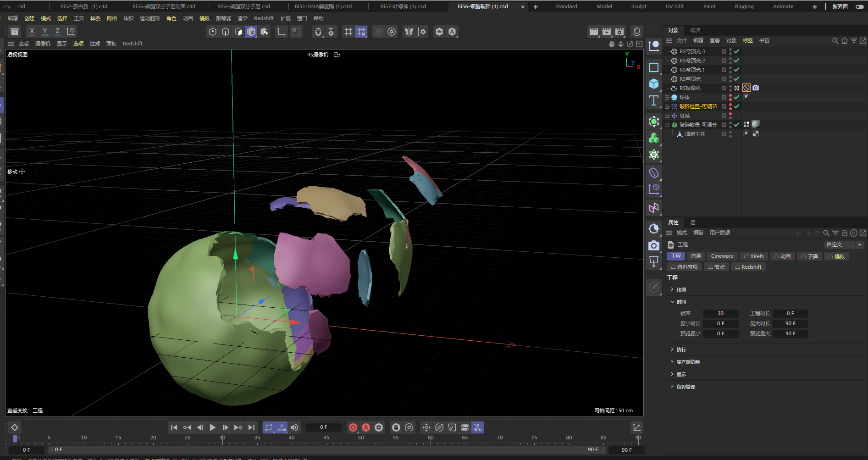Render to Picture Viewer clapper icon
Viewport: 868px width, 460px height.
click(607, 32)
